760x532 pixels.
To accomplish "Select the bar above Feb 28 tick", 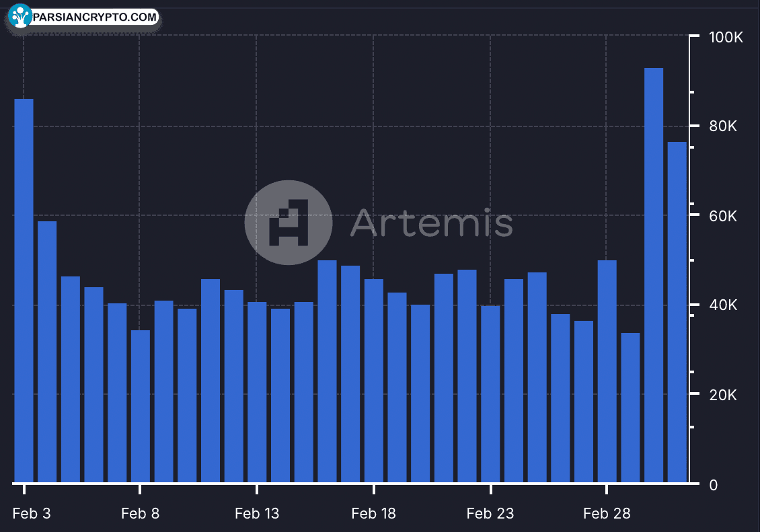I will (607, 371).
